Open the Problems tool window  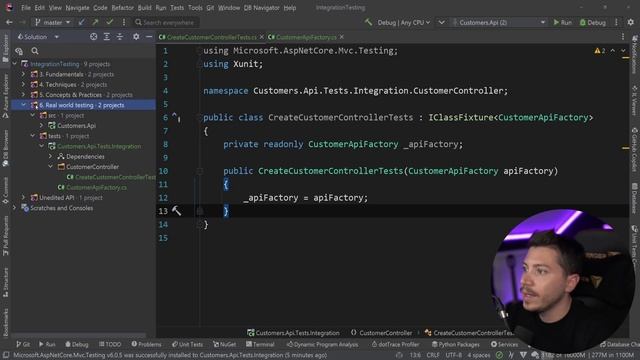pyautogui.click(x=146, y=344)
